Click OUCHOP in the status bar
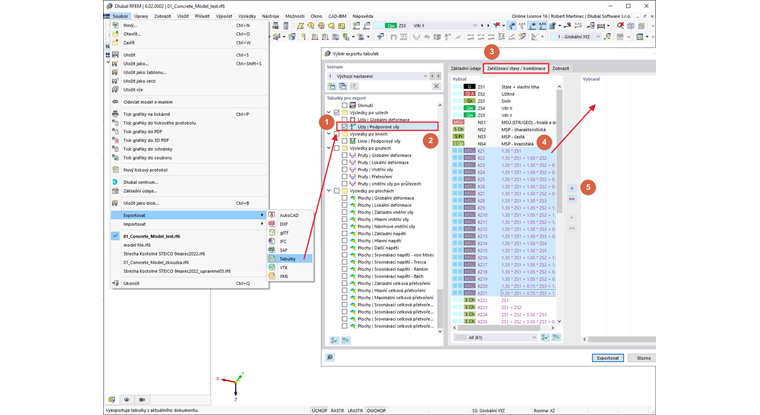Image resolution: width=760 pixels, height=415 pixels. [x=376, y=410]
